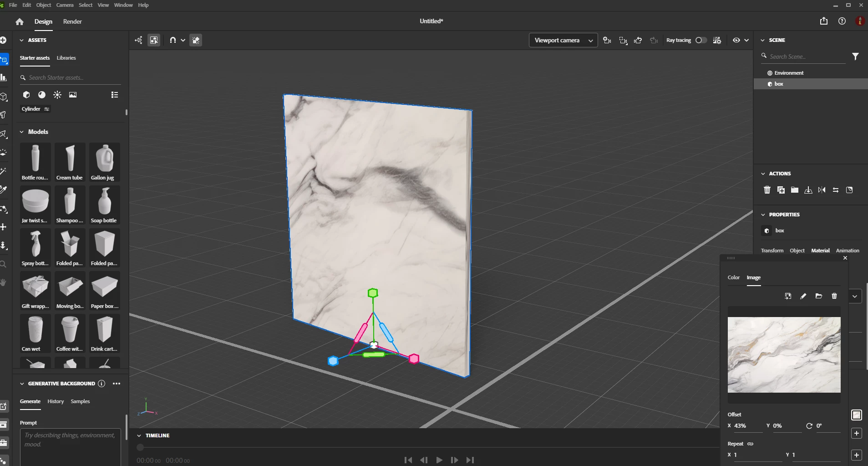
Task: Click the marble image preview thumbnail
Action: (x=784, y=355)
